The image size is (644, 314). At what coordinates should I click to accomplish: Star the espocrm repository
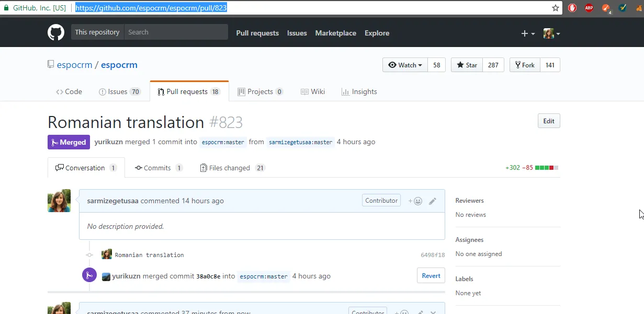(467, 65)
